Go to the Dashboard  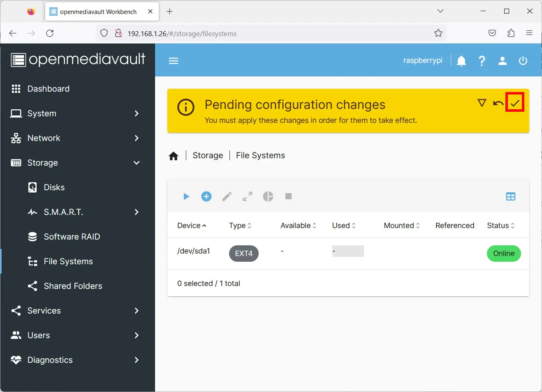(x=48, y=89)
